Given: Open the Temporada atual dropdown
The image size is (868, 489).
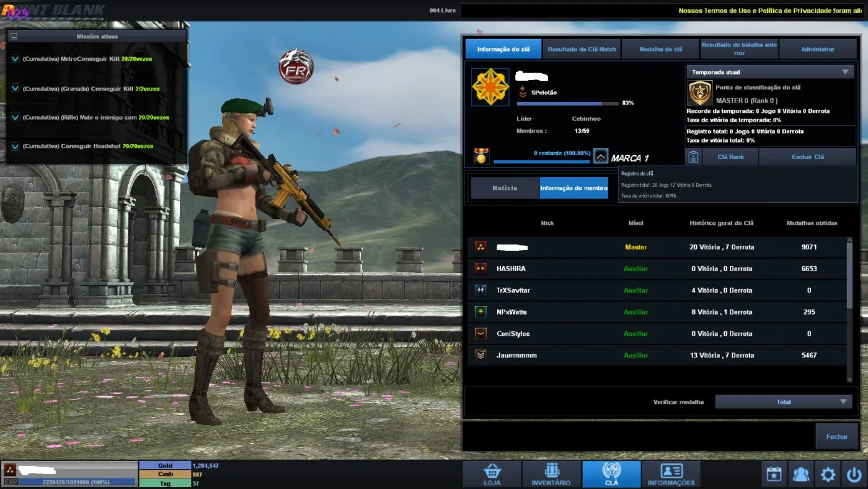Looking at the screenshot, I should tap(770, 72).
